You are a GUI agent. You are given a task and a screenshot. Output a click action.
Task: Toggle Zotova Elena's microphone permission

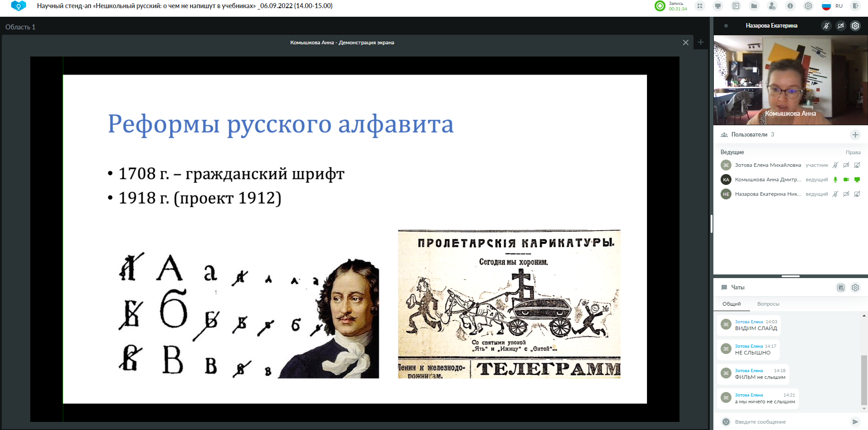(835, 165)
